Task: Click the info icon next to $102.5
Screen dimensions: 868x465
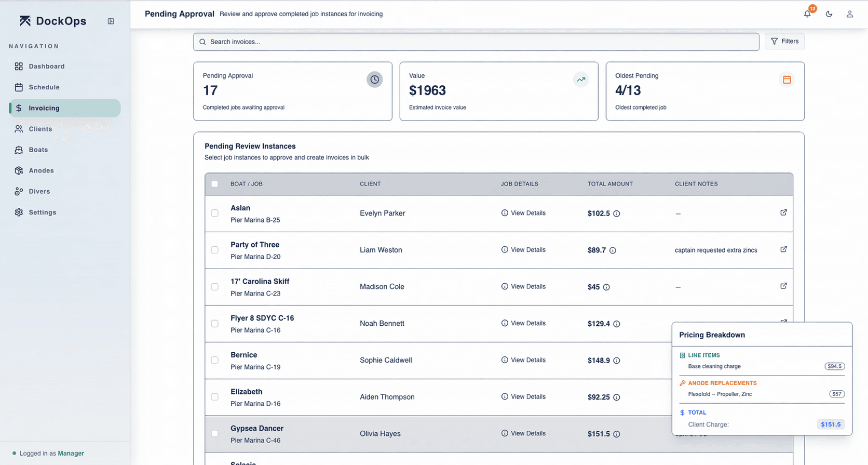Action: point(617,214)
